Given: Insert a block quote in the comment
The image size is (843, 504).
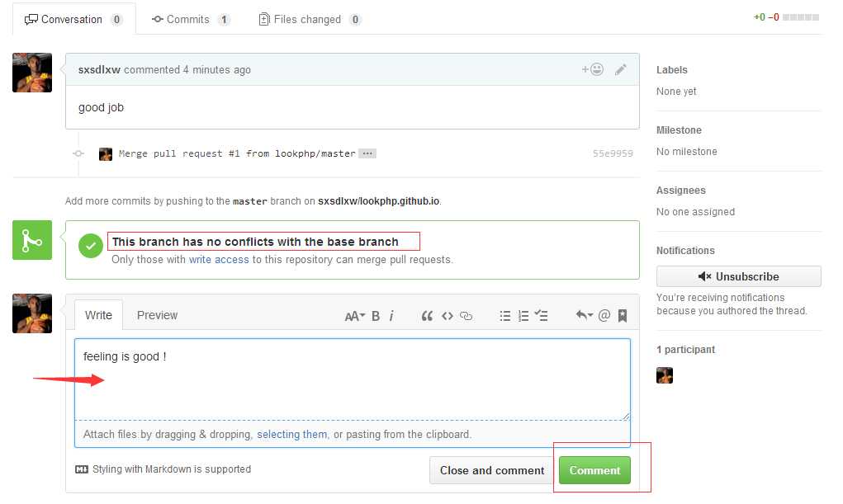Looking at the screenshot, I should click(x=427, y=316).
